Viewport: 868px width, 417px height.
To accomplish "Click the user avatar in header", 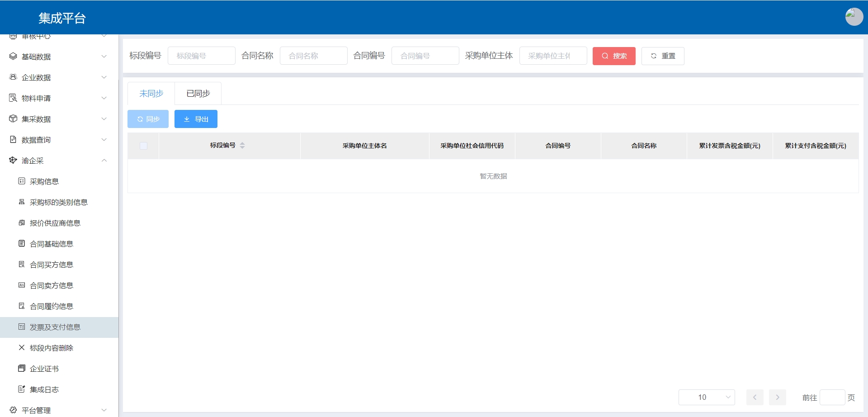I will (x=854, y=17).
